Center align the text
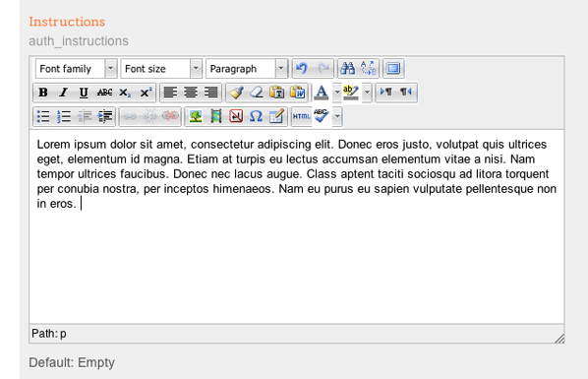The height and width of the screenshot is (379, 588). (x=191, y=93)
